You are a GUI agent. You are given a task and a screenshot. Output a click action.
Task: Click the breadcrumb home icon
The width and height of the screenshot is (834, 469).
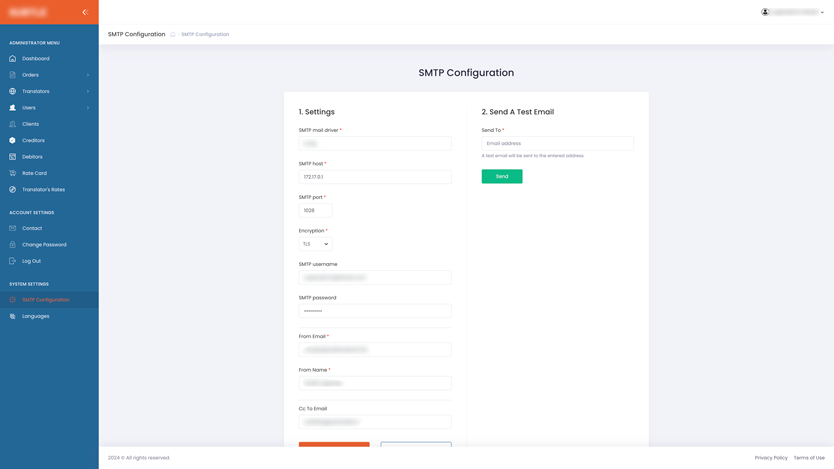tap(173, 35)
